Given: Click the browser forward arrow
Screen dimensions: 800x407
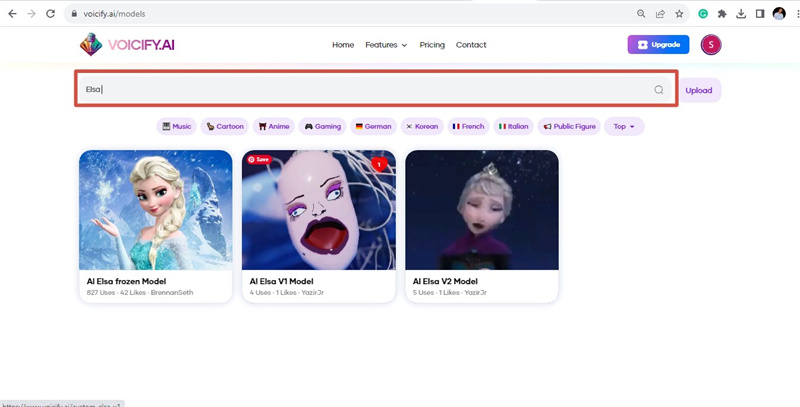Looking at the screenshot, I should tap(32, 14).
